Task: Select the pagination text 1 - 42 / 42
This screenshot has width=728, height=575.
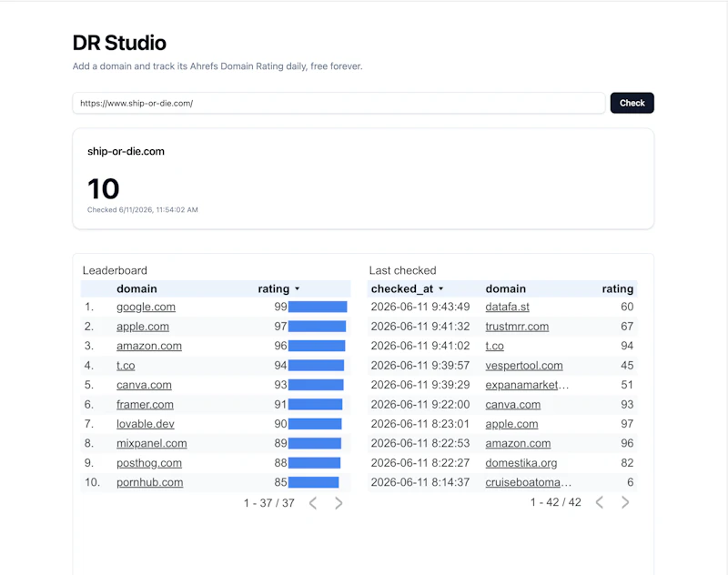Action: tap(556, 502)
